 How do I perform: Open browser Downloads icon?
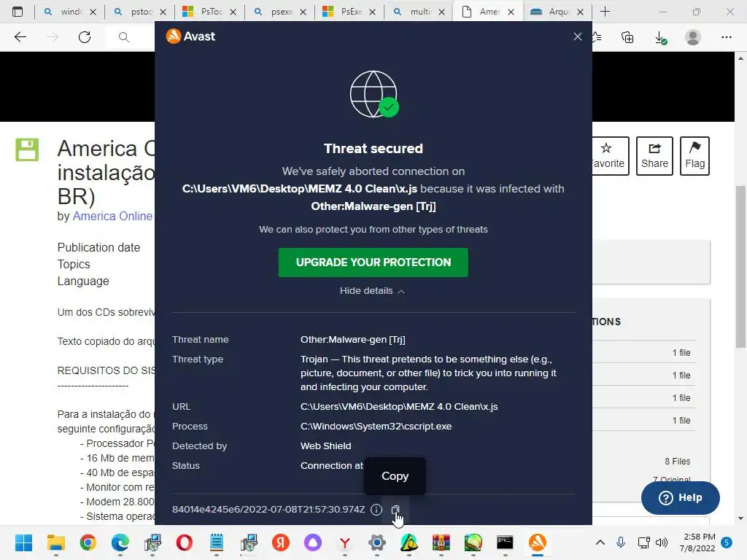[661, 37]
